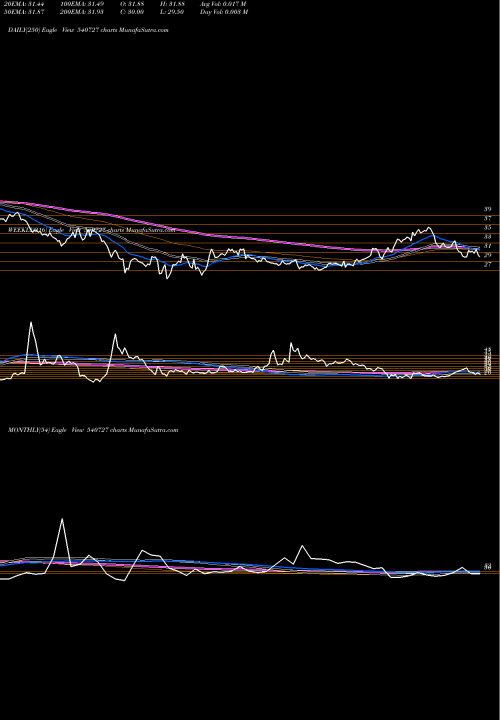Image resolution: width=500 pixels, height=720 pixels.
Task: Select the low price 'L:' readout
Action: (170, 12)
